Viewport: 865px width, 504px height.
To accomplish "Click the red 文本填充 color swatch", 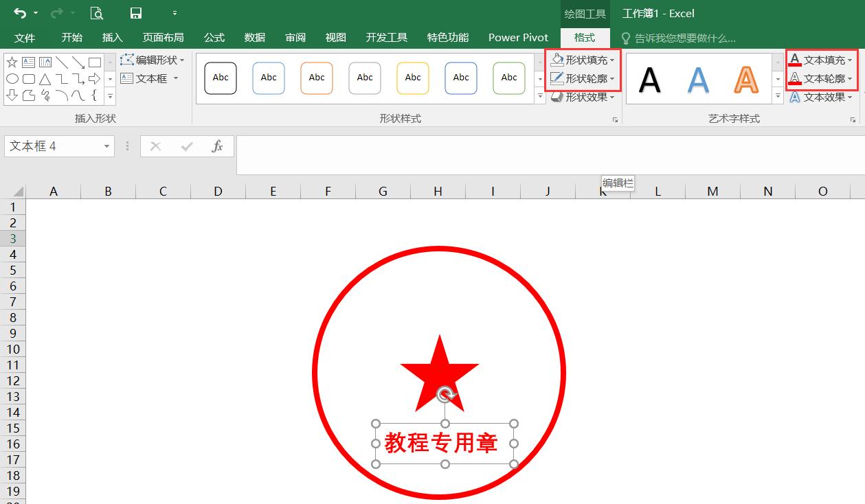I will click(x=796, y=65).
